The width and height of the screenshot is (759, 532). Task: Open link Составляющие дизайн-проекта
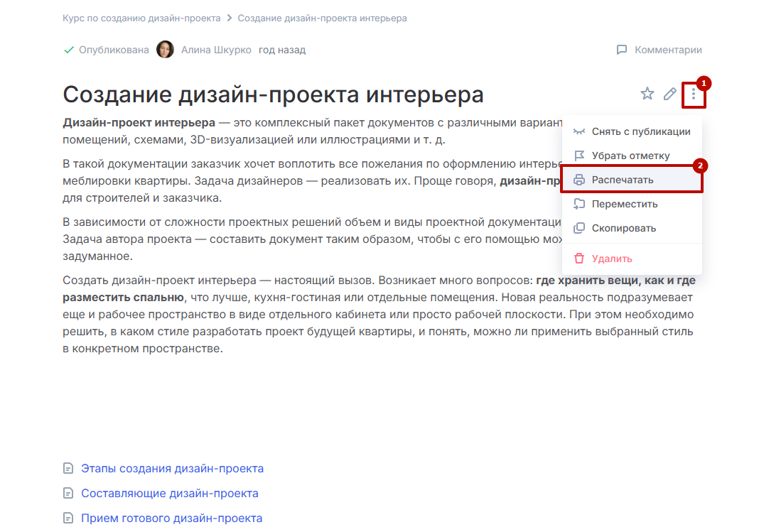click(x=169, y=494)
